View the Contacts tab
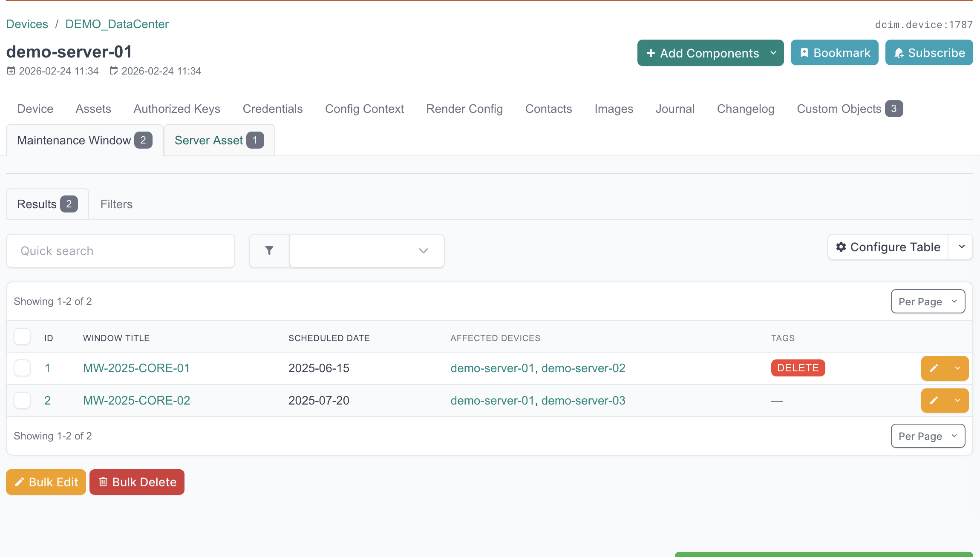 pos(548,109)
